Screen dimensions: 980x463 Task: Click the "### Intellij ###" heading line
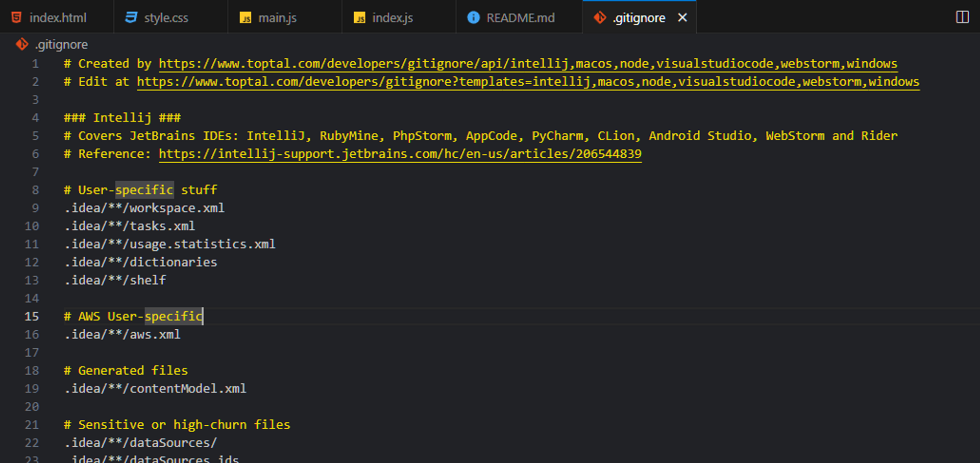click(122, 118)
